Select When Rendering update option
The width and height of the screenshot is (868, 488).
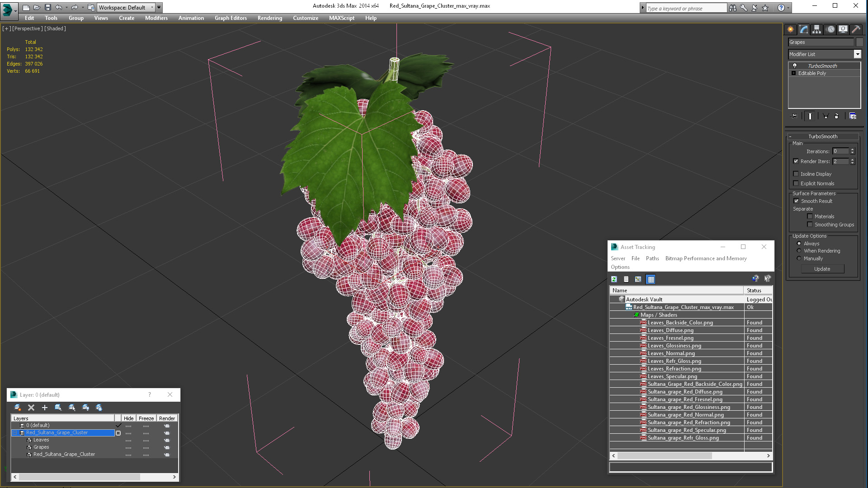pyautogui.click(x=799, y=251)
